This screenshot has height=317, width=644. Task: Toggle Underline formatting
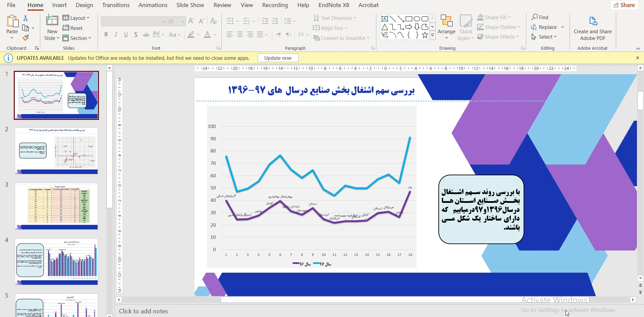pyautogui.click(x=126, y=35)
